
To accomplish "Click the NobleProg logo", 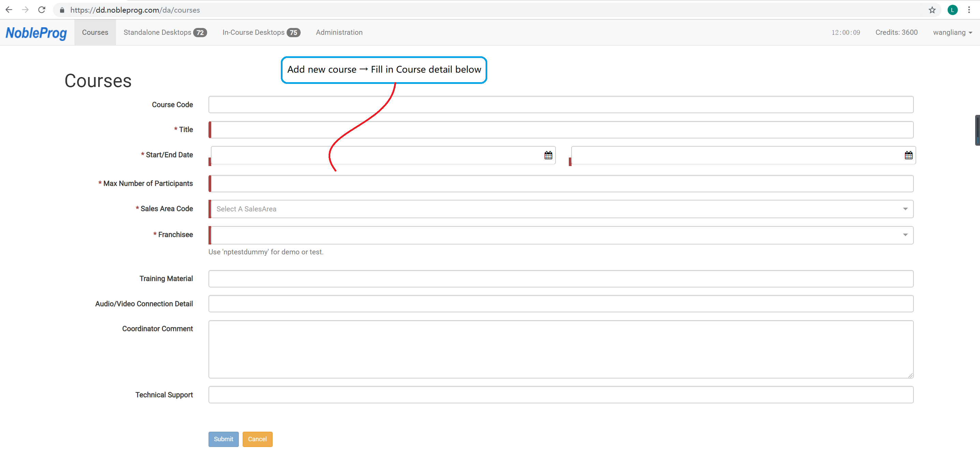I will 36,33.
